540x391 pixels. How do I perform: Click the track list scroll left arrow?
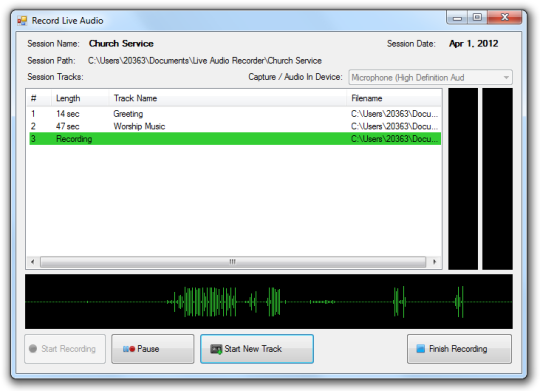coord(33,262)
